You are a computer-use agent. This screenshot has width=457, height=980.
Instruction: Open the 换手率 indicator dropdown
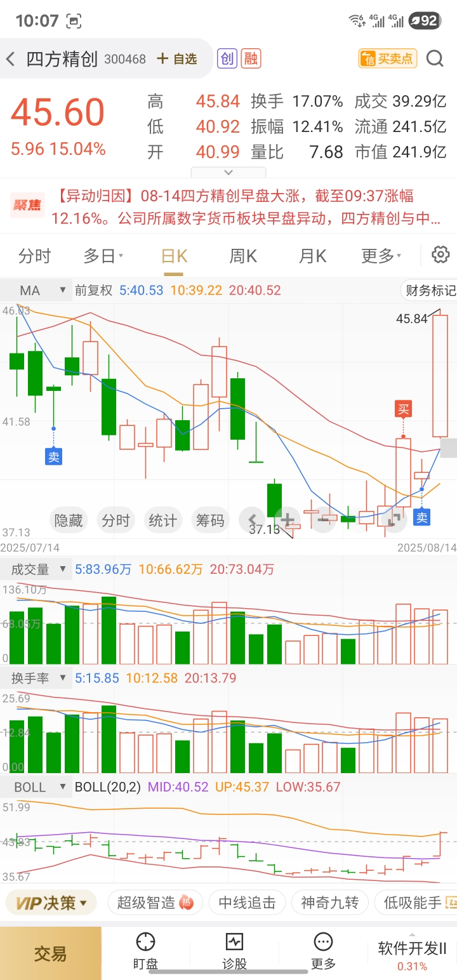[35, 678]
